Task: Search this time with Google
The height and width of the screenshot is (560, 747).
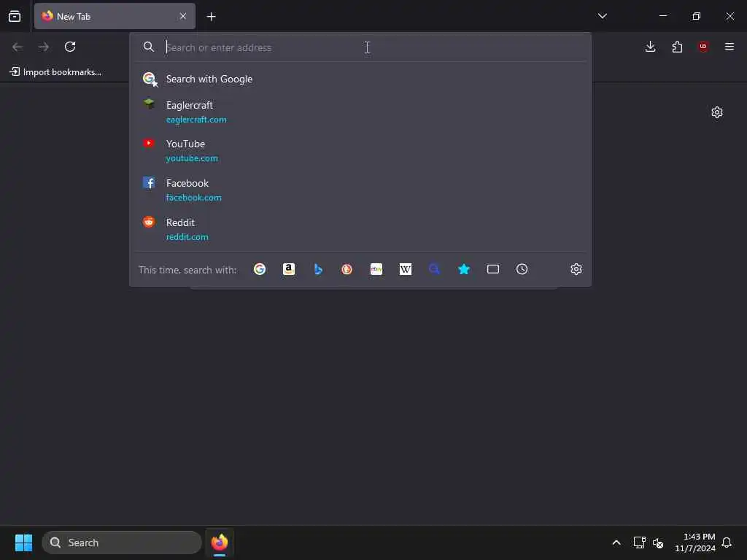Action: [x=260, y=269]
